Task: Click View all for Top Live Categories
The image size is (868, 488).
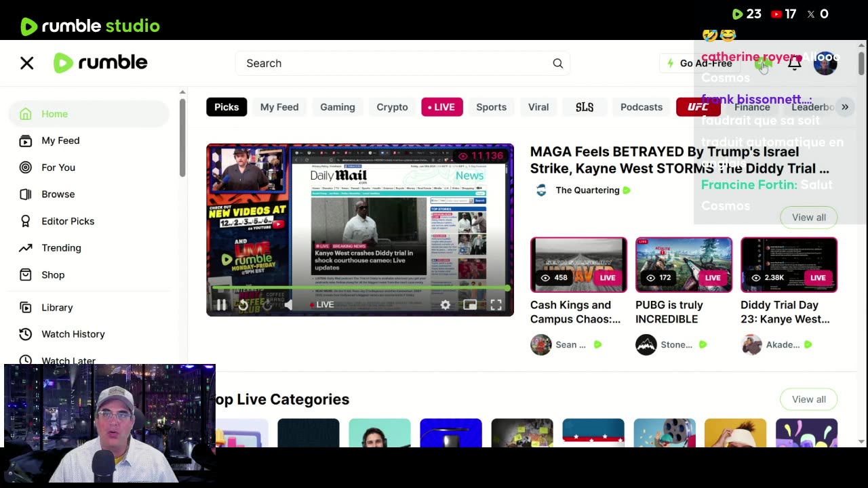Action: tap(809, 399)
